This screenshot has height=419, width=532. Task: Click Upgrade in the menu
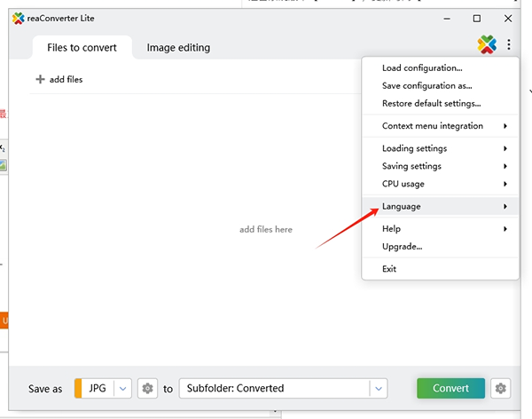click(402, 247)
